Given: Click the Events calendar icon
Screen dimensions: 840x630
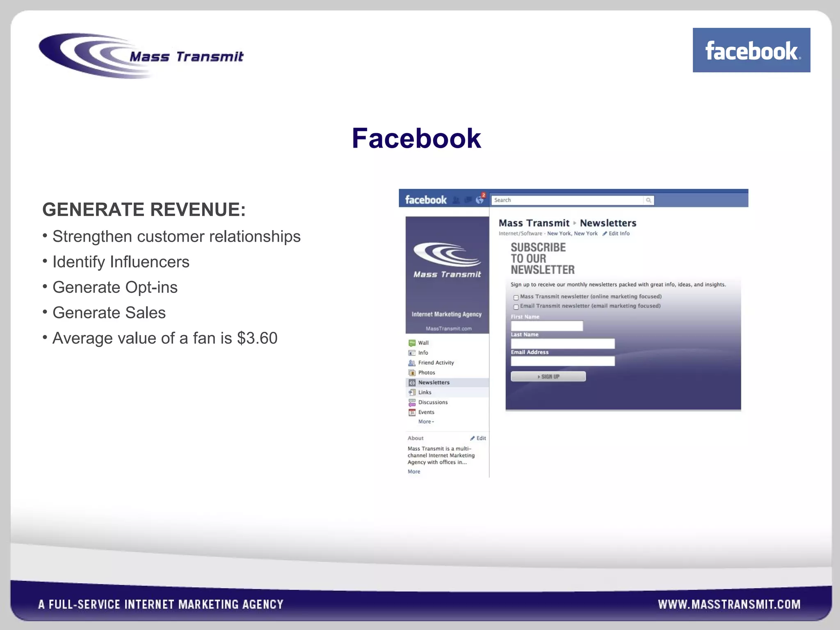Looking at the screenshot, I should (x=412, y=412).
